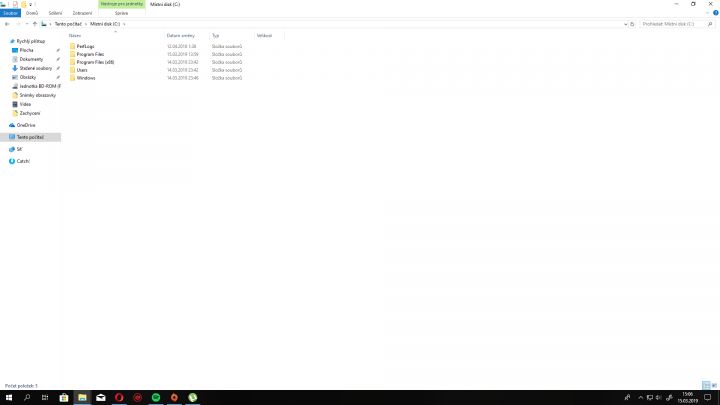
Task: Open Catch! in the navigation pane
Action: 23,161
